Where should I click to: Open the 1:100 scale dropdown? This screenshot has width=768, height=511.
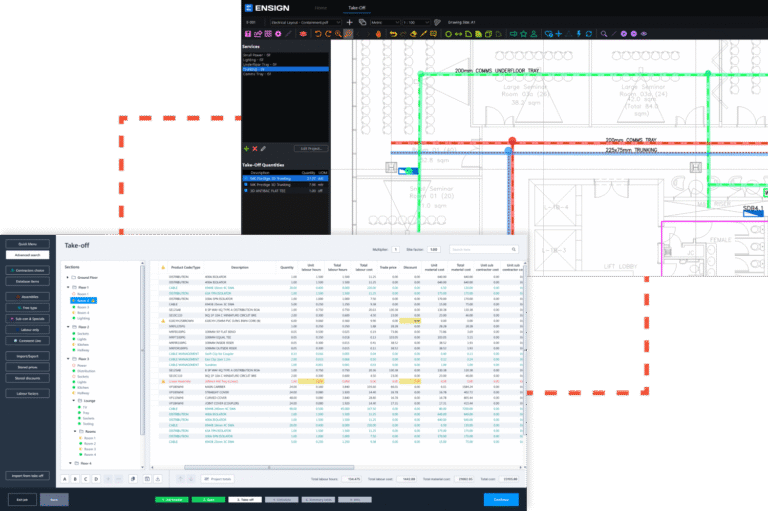click(x=416, y=22)
